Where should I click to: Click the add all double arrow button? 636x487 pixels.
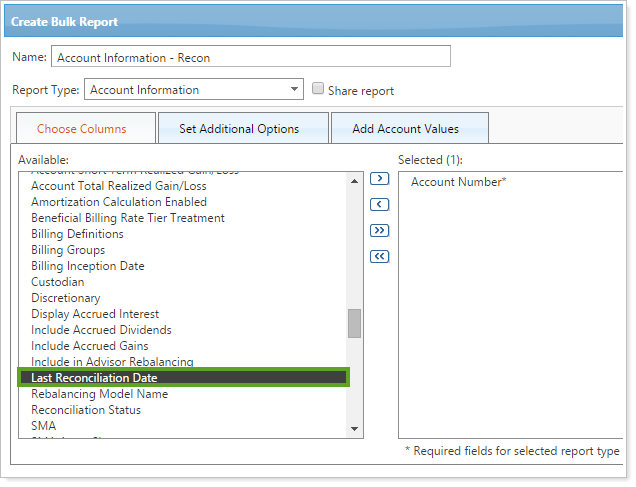tap(380, 231)
